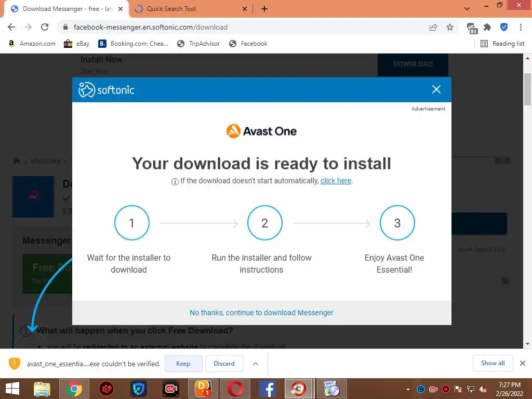Viewport: 532px width, 399px height.
Task: Click the address bar URL
Action: point(151,27)
